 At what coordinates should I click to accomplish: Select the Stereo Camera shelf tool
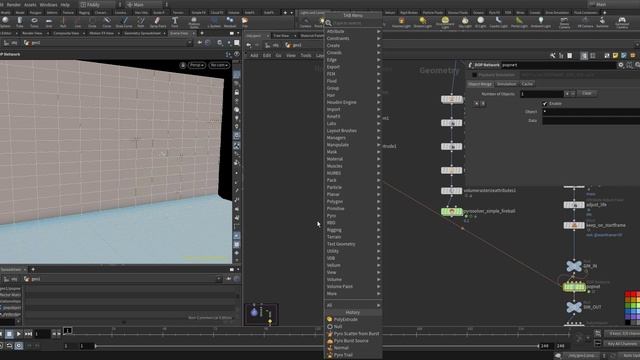click(x=564, y=22)
